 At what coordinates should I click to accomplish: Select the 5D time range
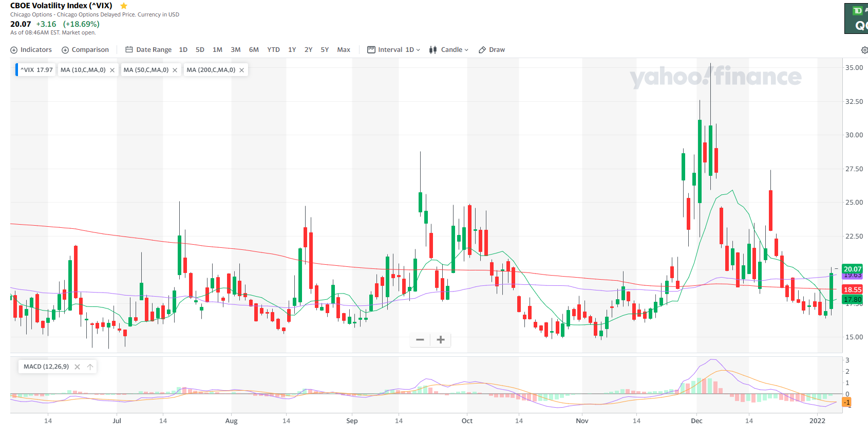[200, 50]
